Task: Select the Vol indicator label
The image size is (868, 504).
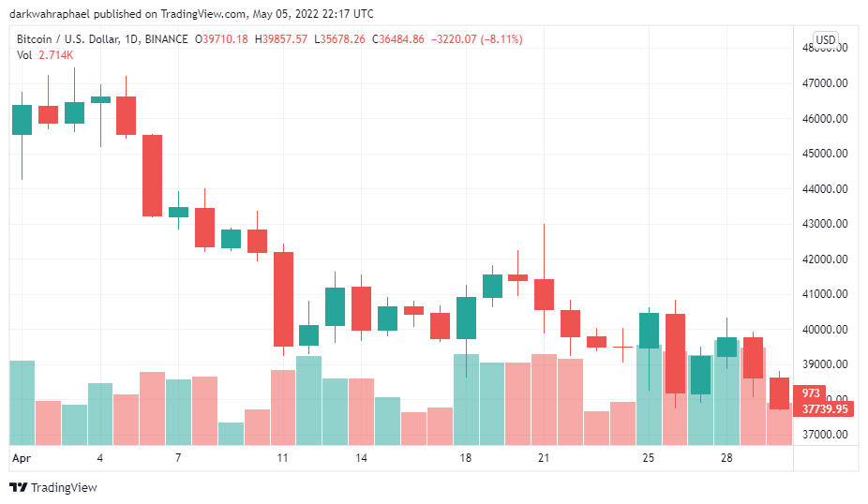Action: click(x=24, y=55)
